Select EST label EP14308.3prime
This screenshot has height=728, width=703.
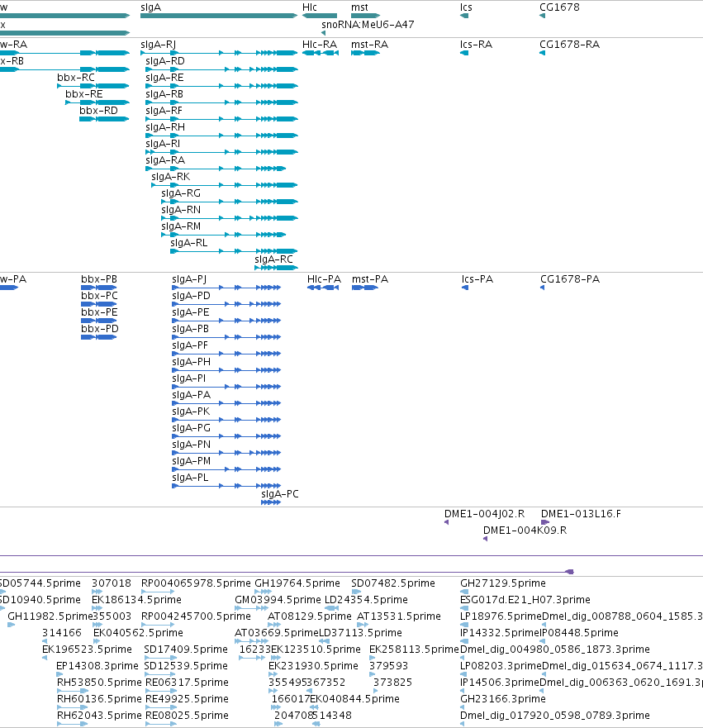click(x=97, y=666)
